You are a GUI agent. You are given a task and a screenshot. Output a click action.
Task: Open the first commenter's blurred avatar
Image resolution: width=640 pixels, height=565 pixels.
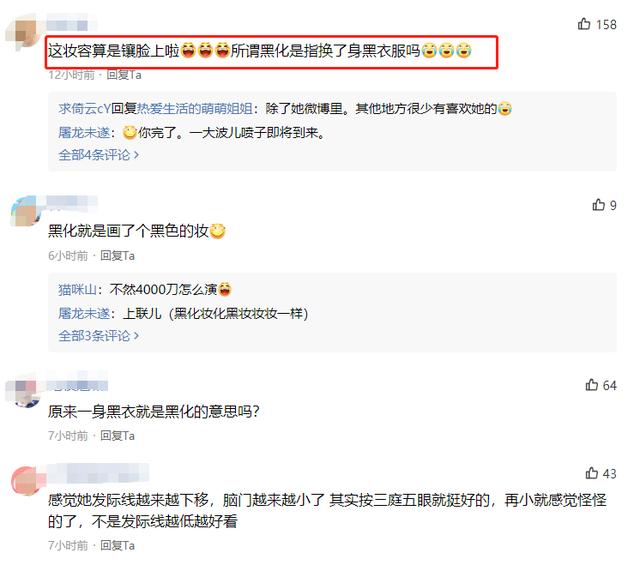[22, 34]
